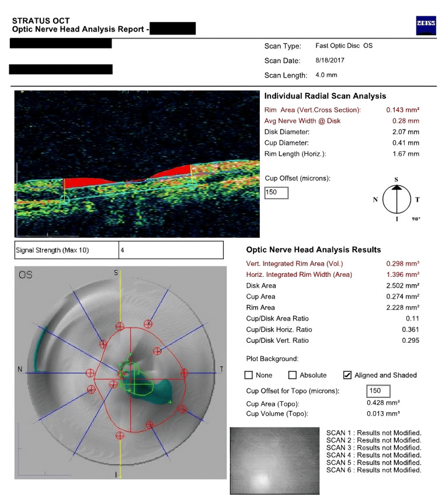Click the Plot Background label
The height and width of the screenshot is (504, 438).
[272, 359]
